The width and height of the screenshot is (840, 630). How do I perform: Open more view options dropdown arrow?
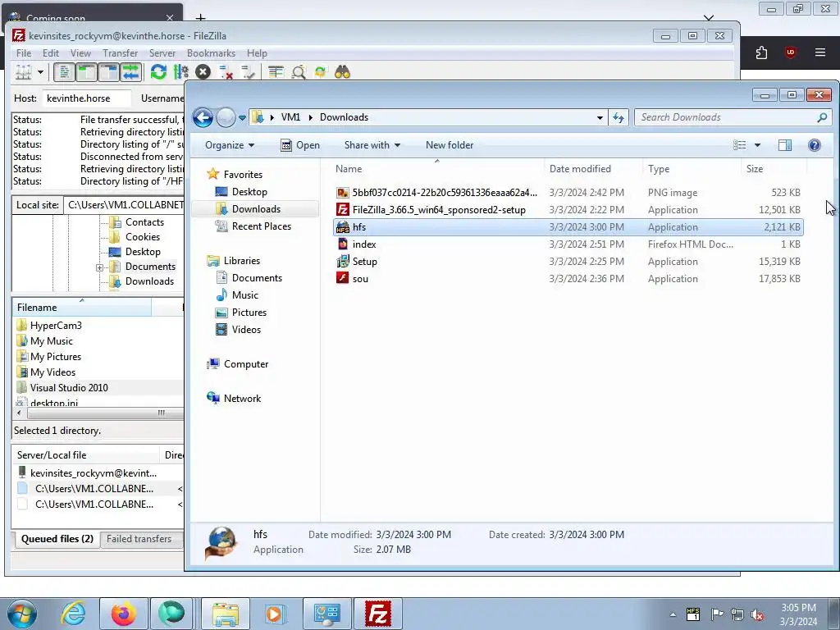click(757, 145)
